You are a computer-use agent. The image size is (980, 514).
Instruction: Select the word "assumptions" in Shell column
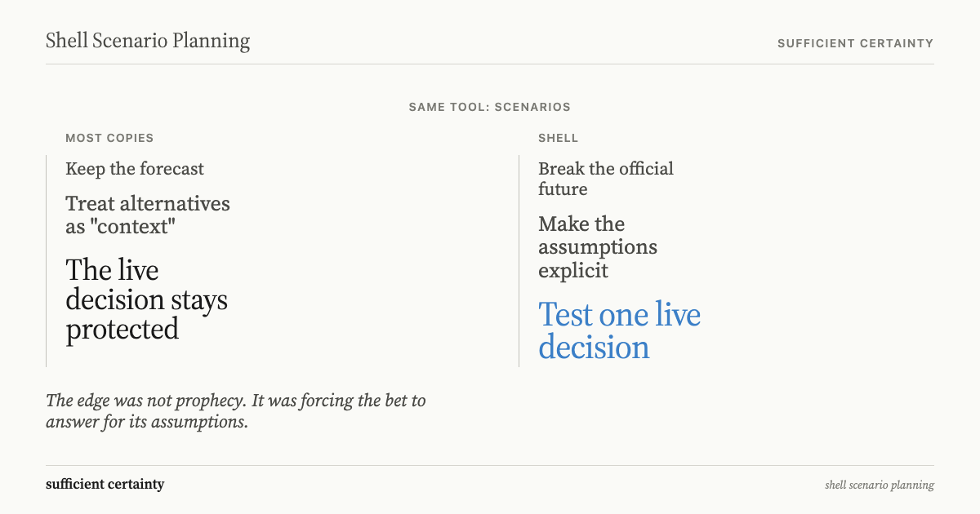pyautogui.click(x=598, y=247)
